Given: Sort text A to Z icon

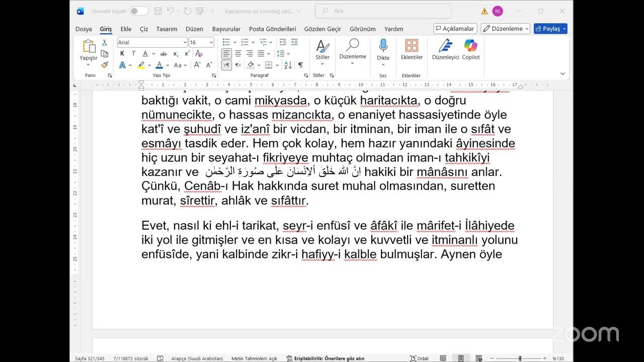Looking at the screenshot, I should coord(288,65).
